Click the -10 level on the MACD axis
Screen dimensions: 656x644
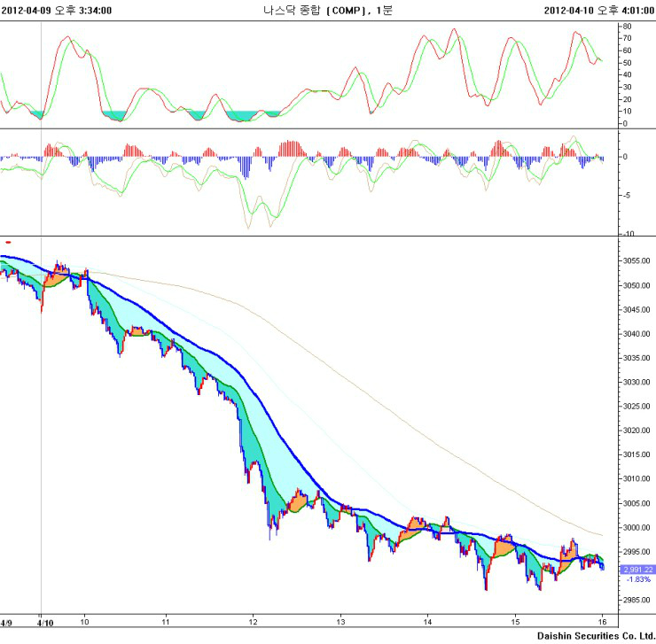tap(628, 233)
